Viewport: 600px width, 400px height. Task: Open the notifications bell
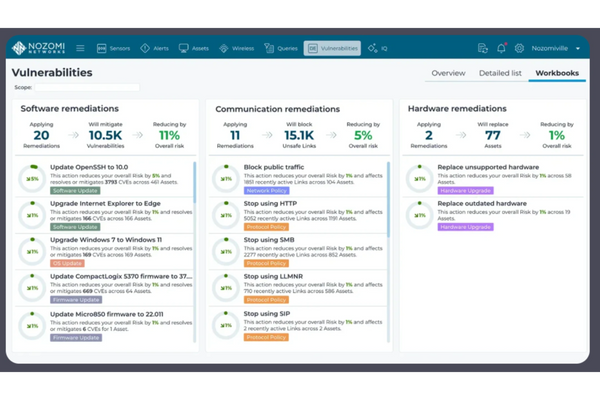[x=501, y=48]
